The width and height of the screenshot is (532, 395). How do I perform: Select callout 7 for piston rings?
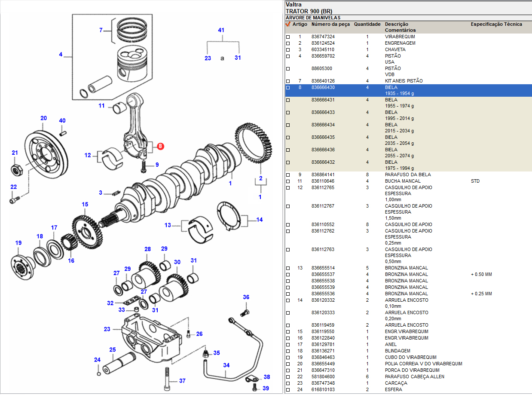pos(101,30)
